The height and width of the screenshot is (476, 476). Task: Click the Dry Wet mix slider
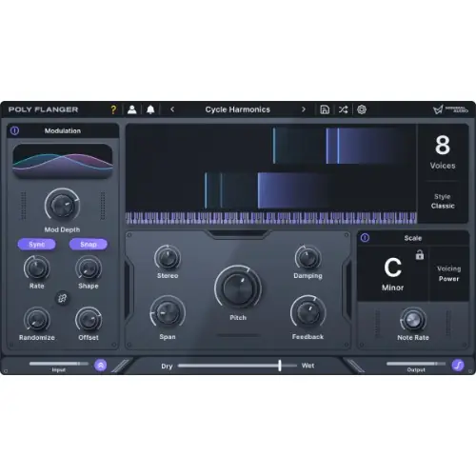(x=237, y=366)
